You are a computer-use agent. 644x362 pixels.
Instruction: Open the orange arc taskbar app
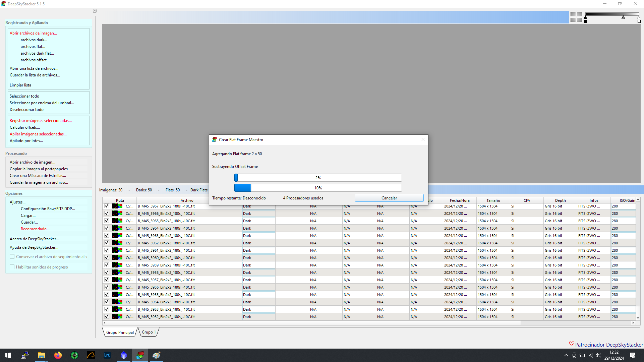tap(91, 355)
